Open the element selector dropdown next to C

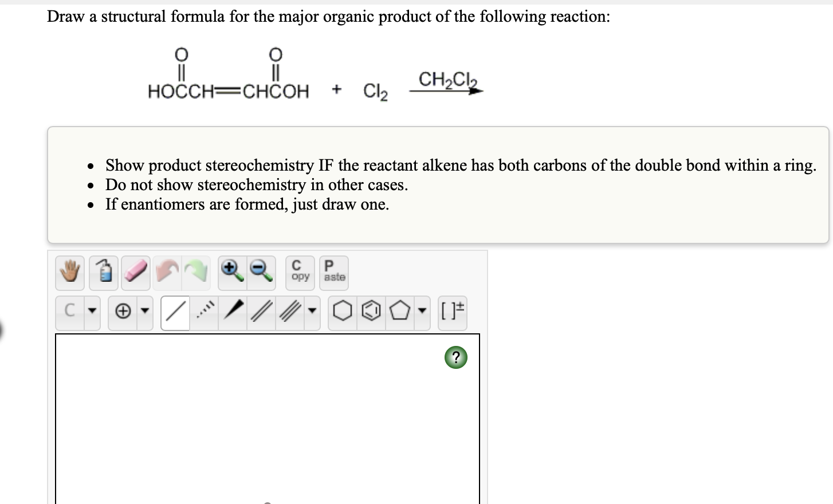[x=92, y=311]
